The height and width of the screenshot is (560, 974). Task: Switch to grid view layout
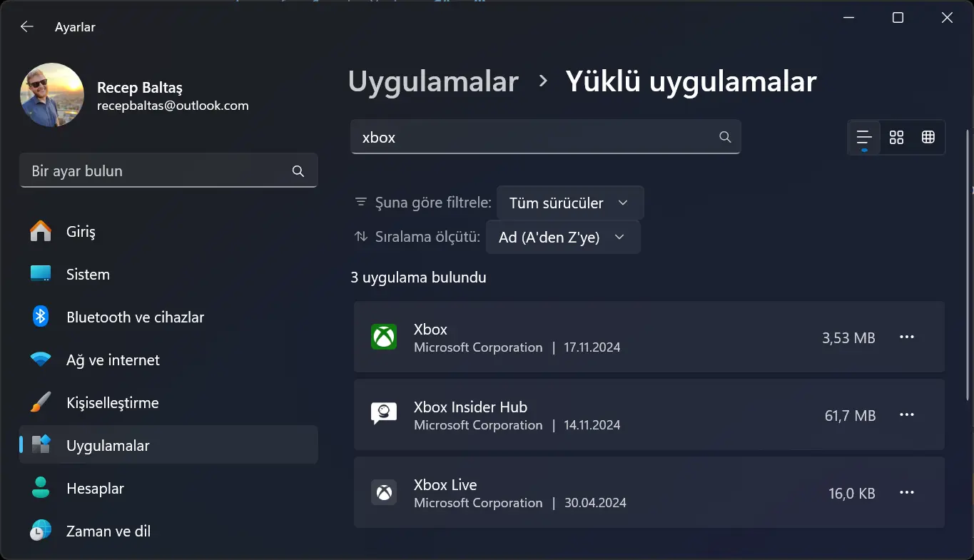(896, 137)
